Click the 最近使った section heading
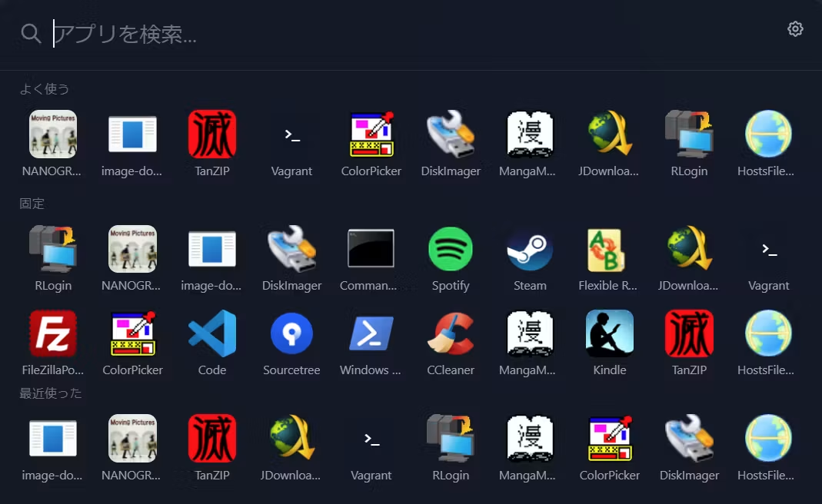Viewport: 822px width, 504px height. pyautogui.click(x=51, y=393)
